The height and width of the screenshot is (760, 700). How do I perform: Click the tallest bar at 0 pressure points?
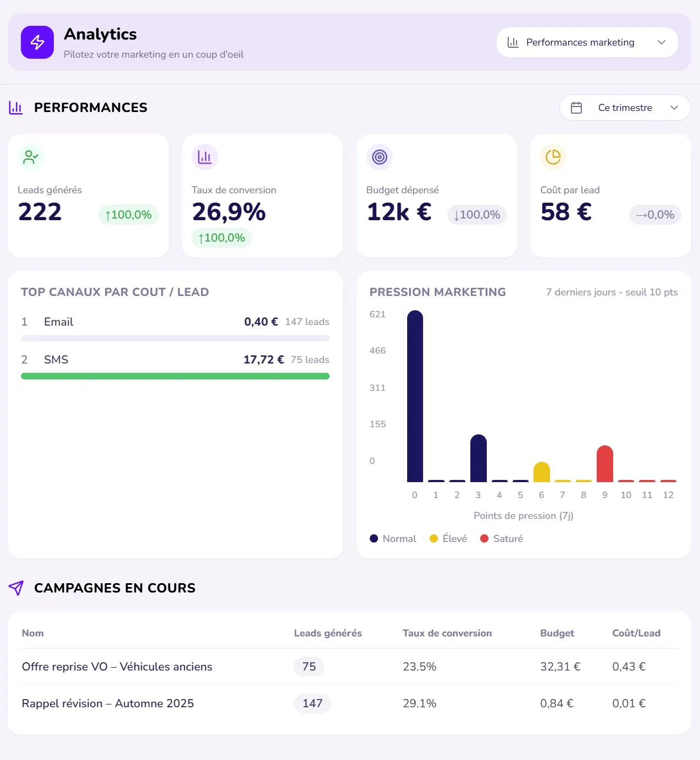(415, 396)
